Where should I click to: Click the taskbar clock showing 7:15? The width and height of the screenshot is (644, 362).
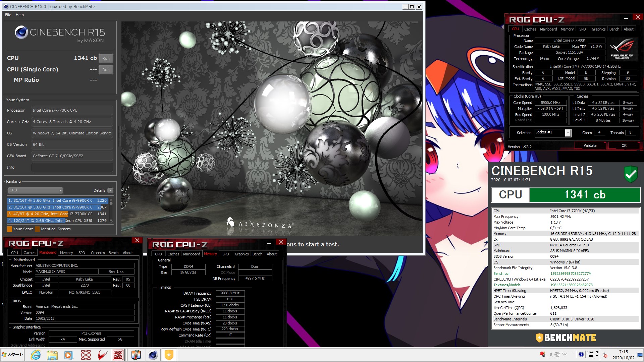coord(623,355)
